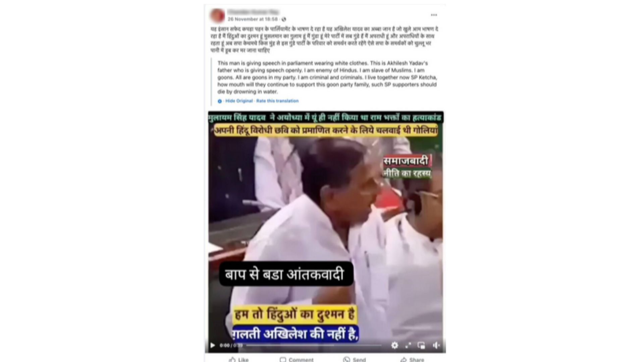Seek along the video progress bar

click(x=314, y=345)
